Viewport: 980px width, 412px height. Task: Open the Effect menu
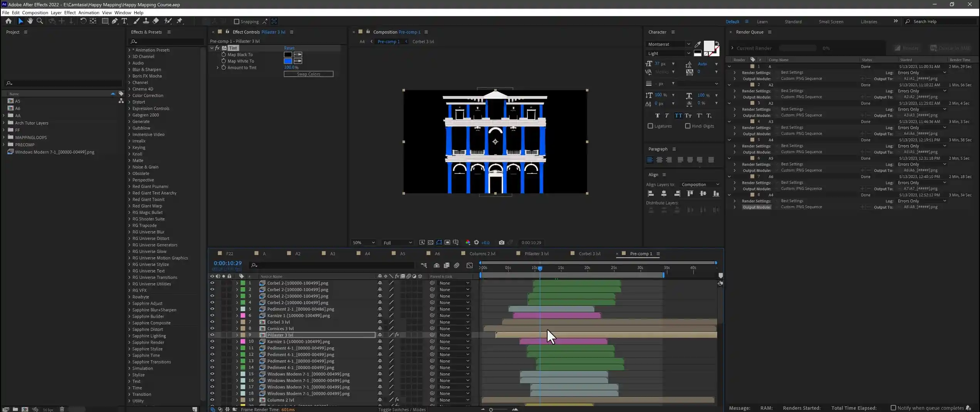[x=70, y=13]
